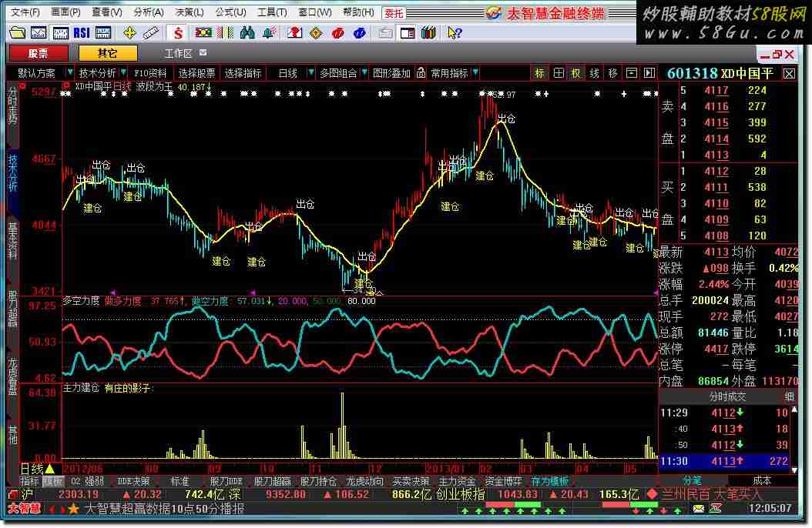Screen dimensions: 812x528
Task: Toggle the 权 adjustment button
Action: [576, 73]
